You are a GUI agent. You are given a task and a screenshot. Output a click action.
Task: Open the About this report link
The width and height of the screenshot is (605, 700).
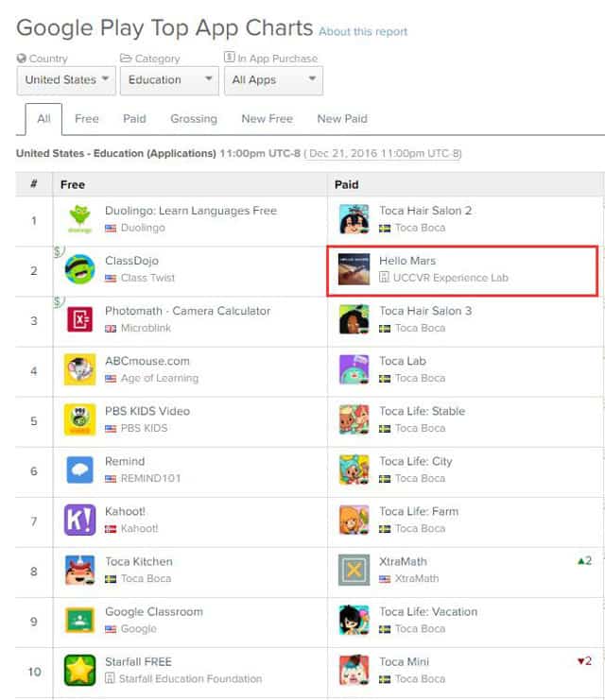click(363, 32)
